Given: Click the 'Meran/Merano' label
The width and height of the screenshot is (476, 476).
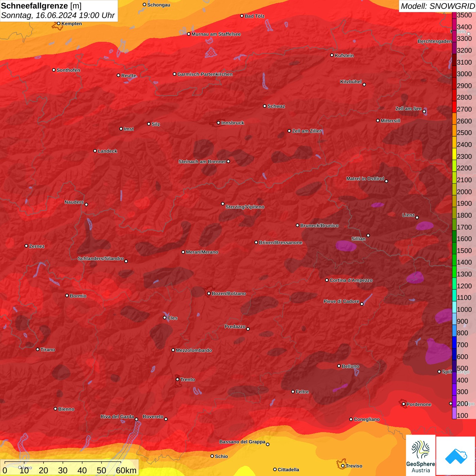Looking at the screenshot, I should [202, 252].
